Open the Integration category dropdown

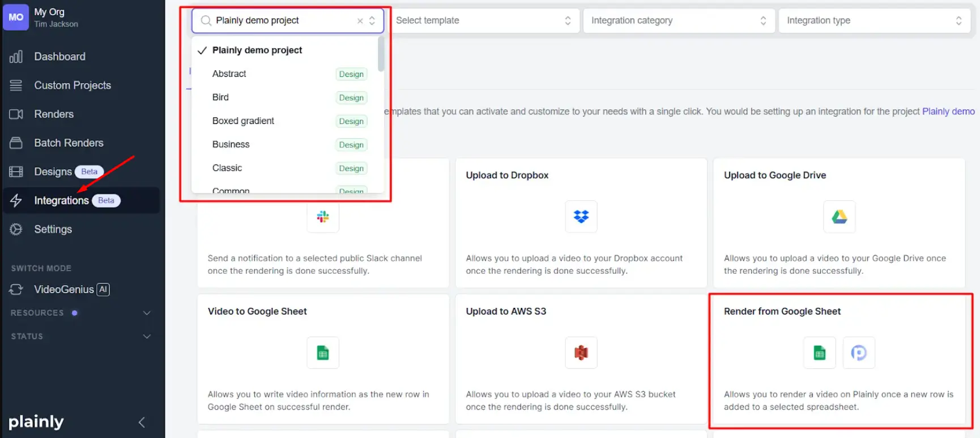click(x=679, y=20)
